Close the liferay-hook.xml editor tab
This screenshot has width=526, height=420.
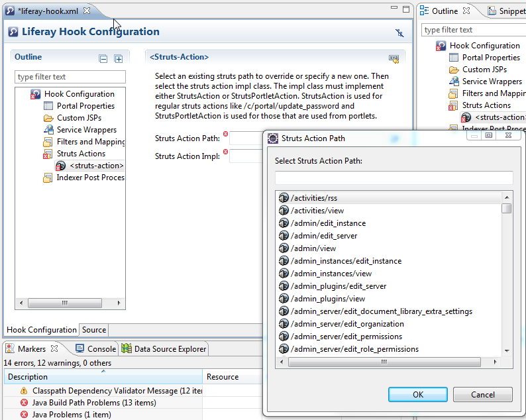click(87, 11)
